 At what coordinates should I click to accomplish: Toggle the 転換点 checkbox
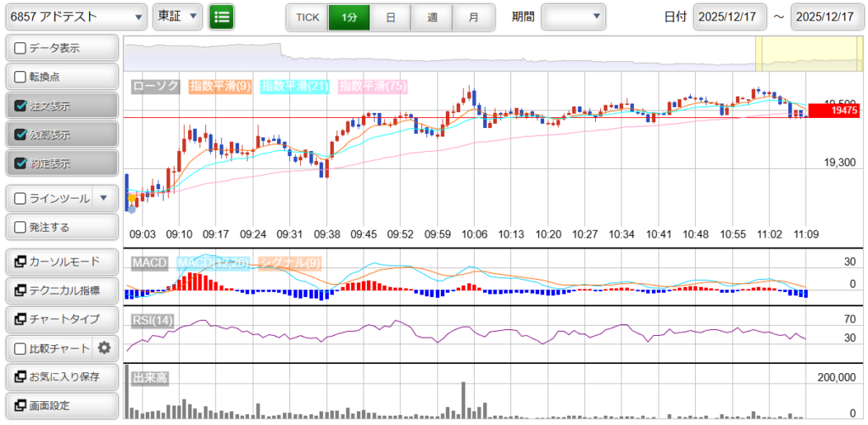tap(21, 77)
